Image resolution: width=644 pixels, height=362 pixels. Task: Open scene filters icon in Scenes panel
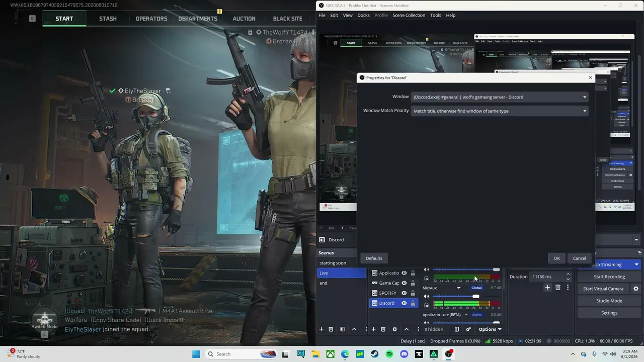click(342, 329)
